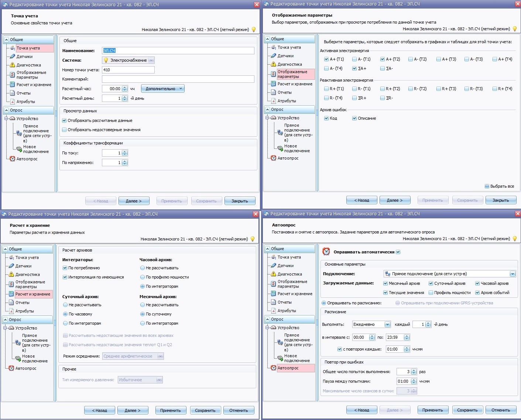Click the Расчет и хранение icon in bottom-left window
The width and height of the screenshot is (521, 420).
(x=11, y=294)
